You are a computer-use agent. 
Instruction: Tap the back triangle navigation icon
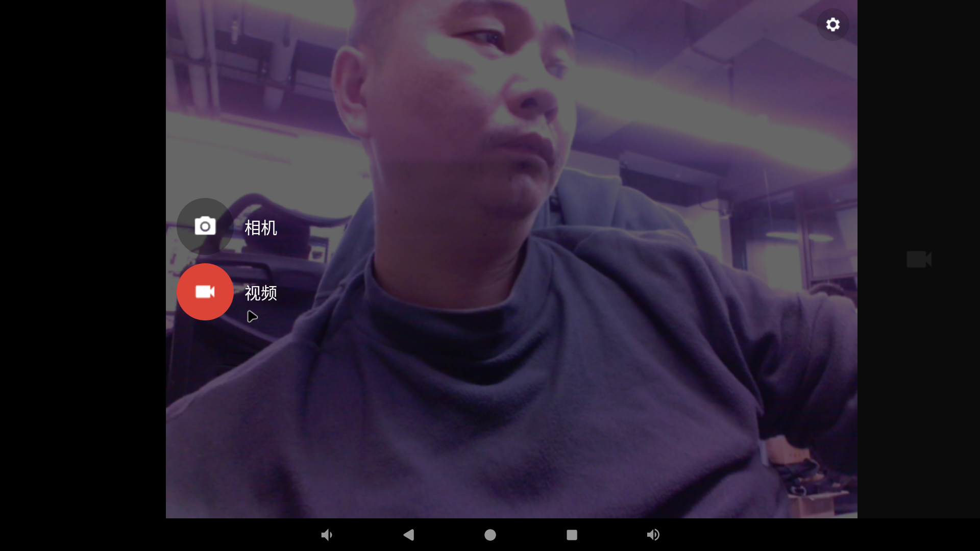tap(408, 535)
